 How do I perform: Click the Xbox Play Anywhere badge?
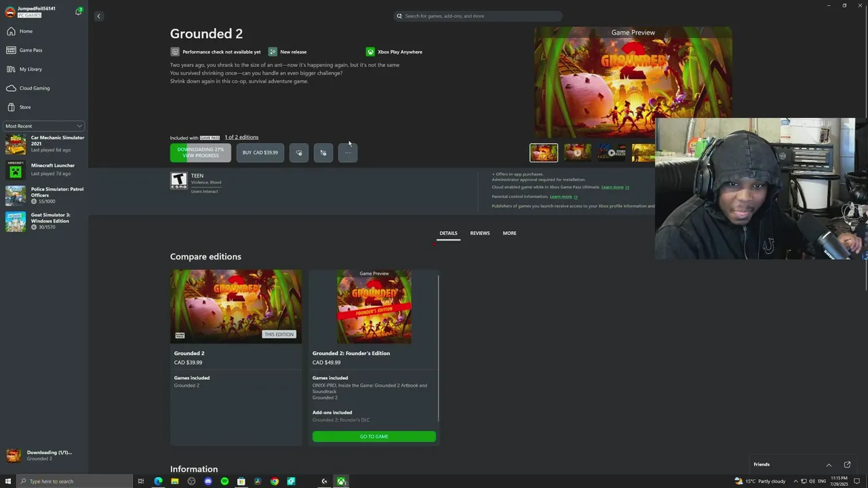point(394,52)
